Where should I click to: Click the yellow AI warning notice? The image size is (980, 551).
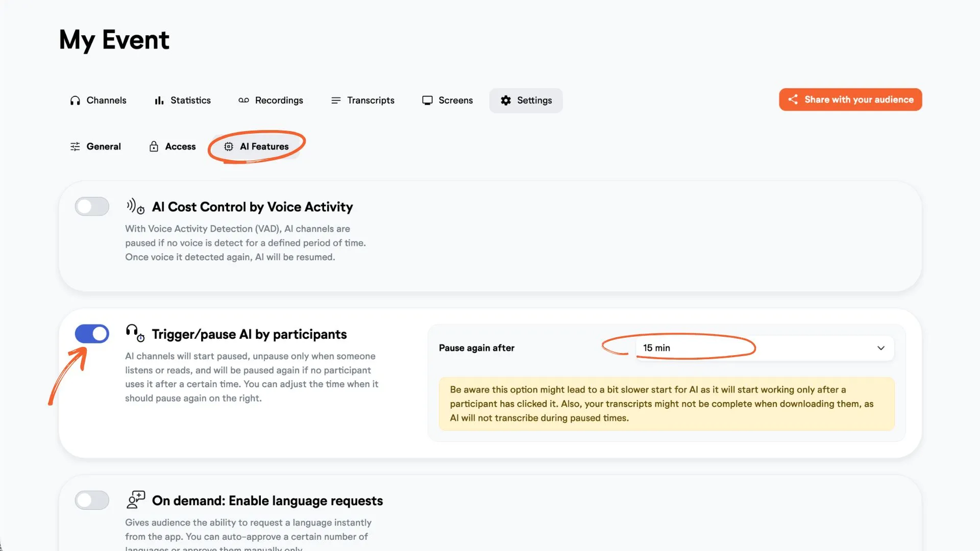click(x=667, y=404)
